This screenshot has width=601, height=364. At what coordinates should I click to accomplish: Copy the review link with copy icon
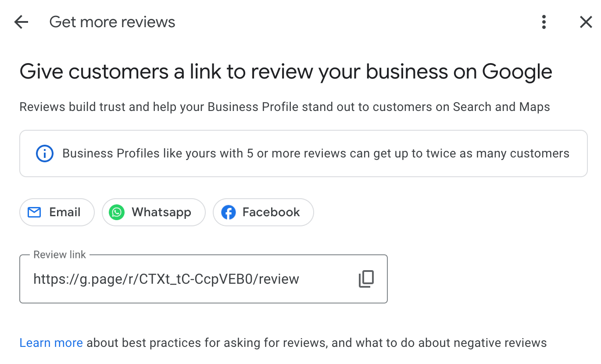[x=366, y=279]
